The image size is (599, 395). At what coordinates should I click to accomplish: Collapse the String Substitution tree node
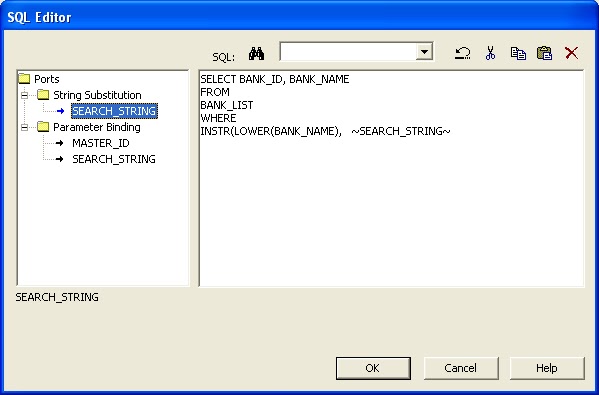(24, 95)
